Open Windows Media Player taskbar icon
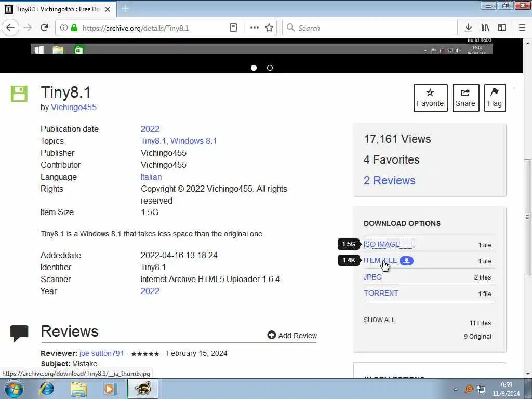Image resolution: width=532 pixels, height=399 pixels. 110,389
